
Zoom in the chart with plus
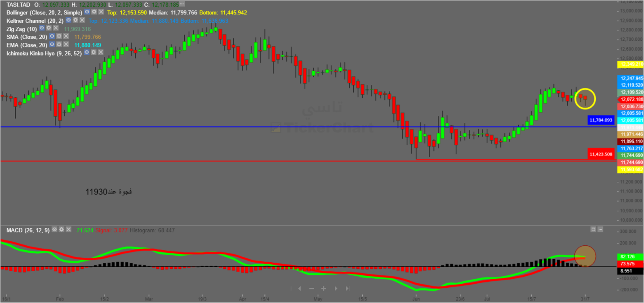pyautogui.click(x=324, y=288)
